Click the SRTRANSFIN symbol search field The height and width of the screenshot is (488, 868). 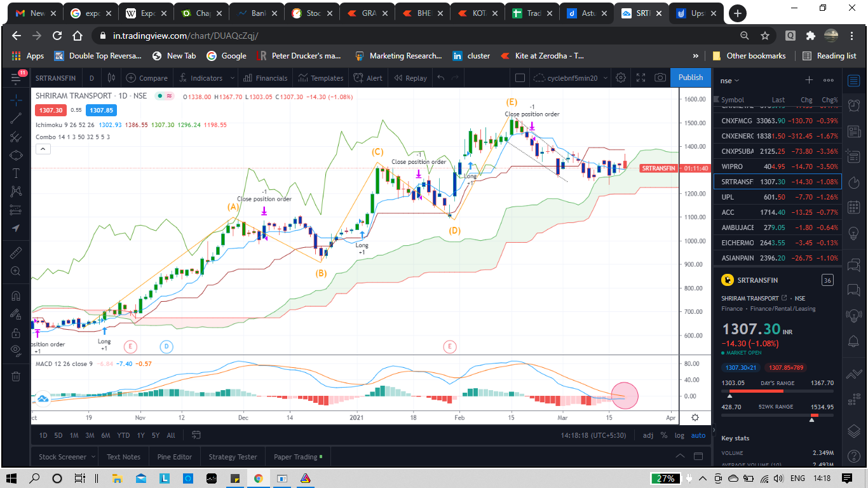[x=56, y=78]
